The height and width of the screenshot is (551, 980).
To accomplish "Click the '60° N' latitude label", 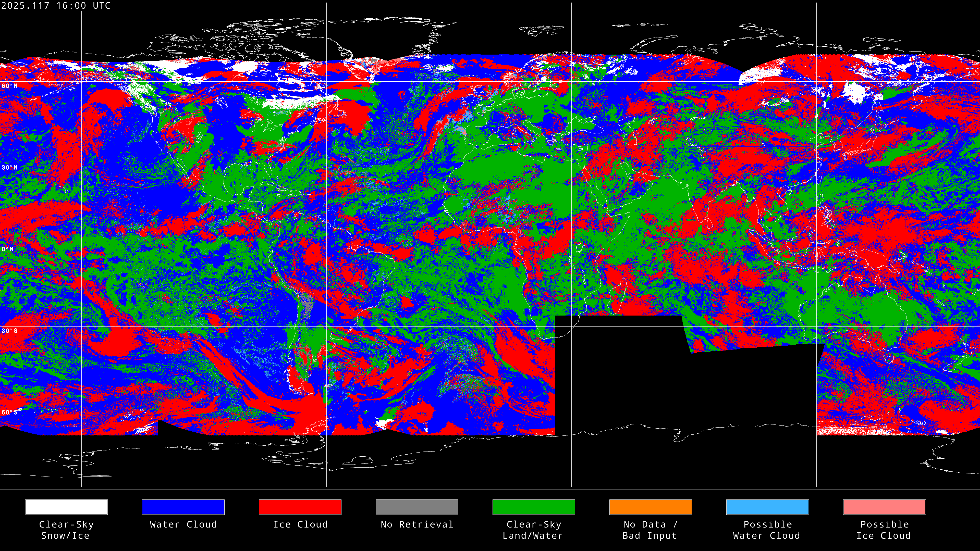I will pyautogui.click(x=9, y=86).
